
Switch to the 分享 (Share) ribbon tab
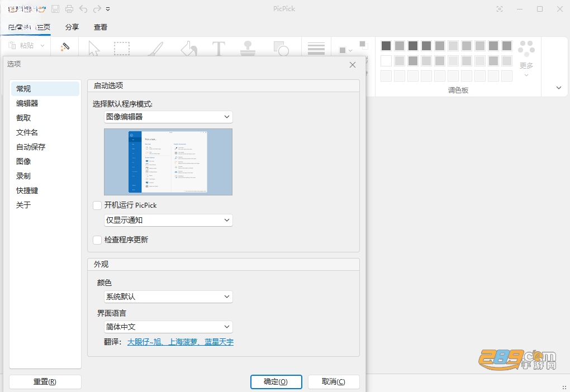(x=72, y=27)
